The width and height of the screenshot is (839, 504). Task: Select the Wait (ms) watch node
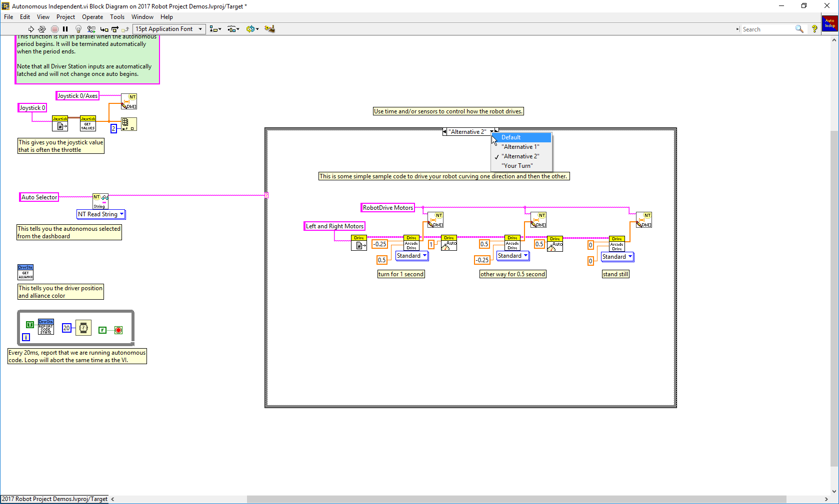coord(83,328)
